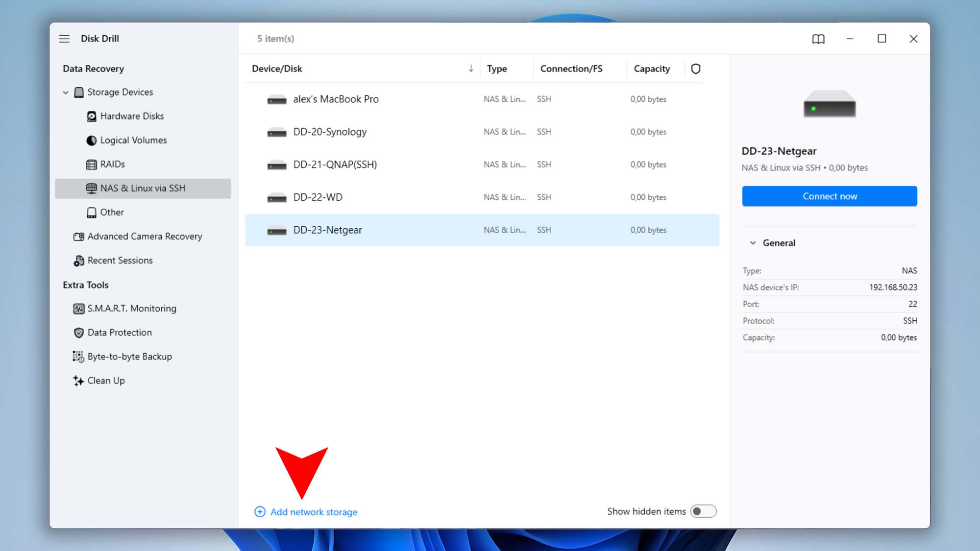
Task: Click the IP value 192.168.50.23
Action: point(893,287)
